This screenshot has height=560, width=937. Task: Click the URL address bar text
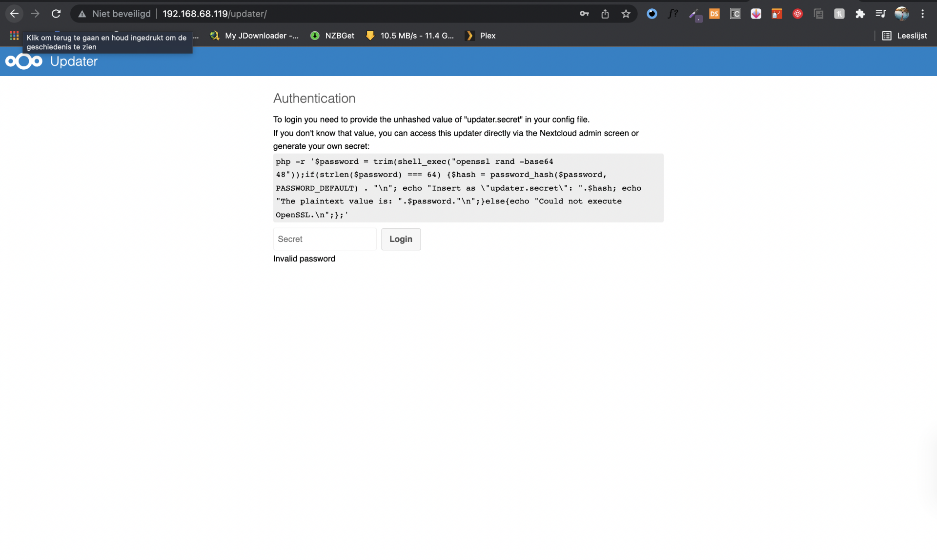coord(215,14)
